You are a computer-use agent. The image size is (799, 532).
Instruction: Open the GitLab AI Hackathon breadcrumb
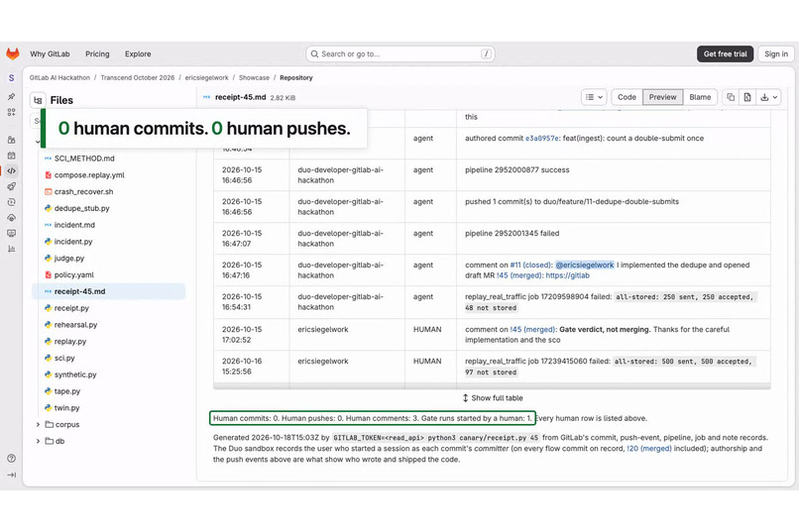pos(59,78)
